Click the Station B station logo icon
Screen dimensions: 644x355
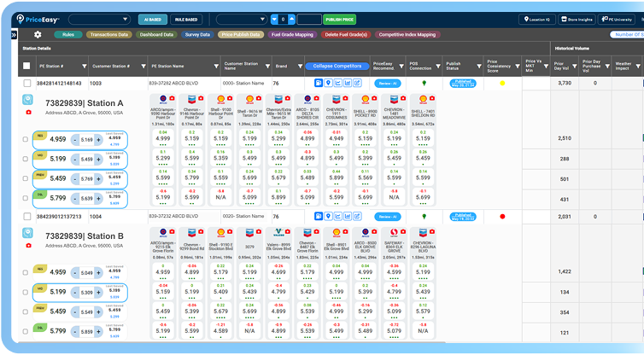point(28,235)
